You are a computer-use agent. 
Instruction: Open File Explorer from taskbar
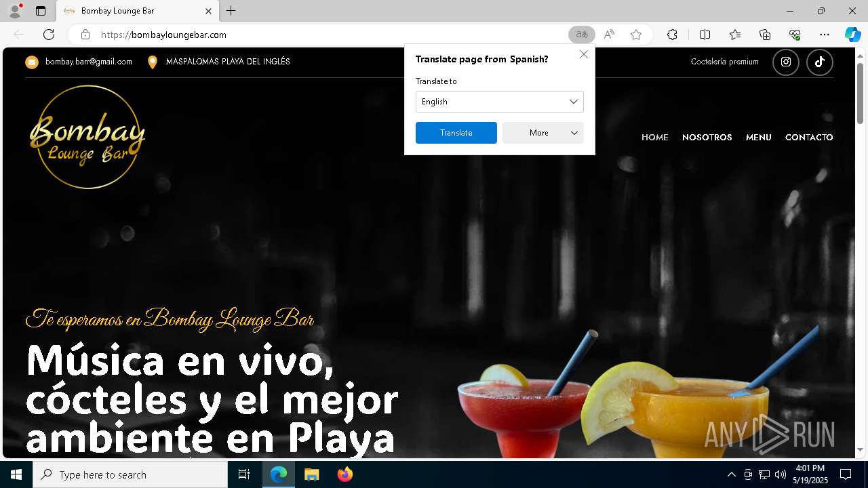coord(311,474)
